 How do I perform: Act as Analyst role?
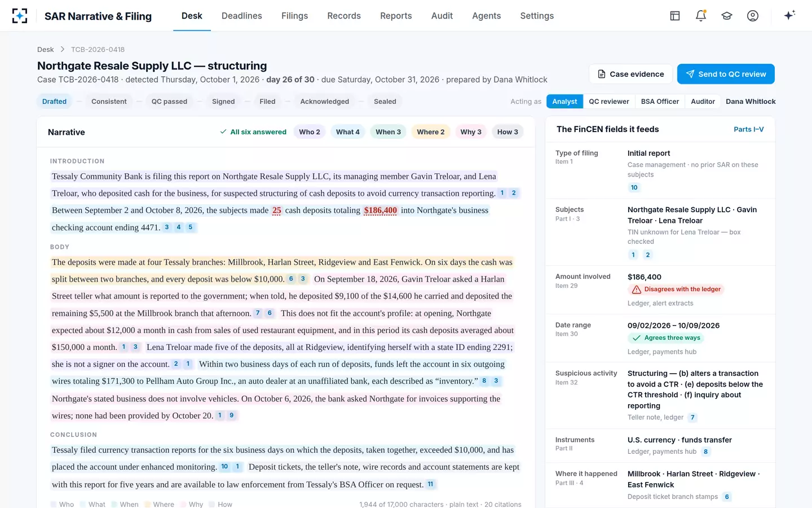pyautogui.click(x=564, y=102)
